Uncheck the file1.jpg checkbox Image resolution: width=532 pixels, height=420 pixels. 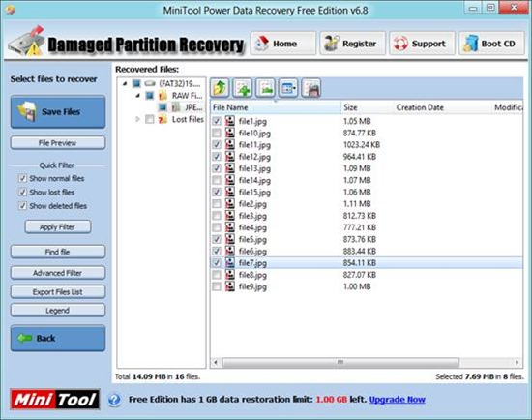(x=217, y=121)
